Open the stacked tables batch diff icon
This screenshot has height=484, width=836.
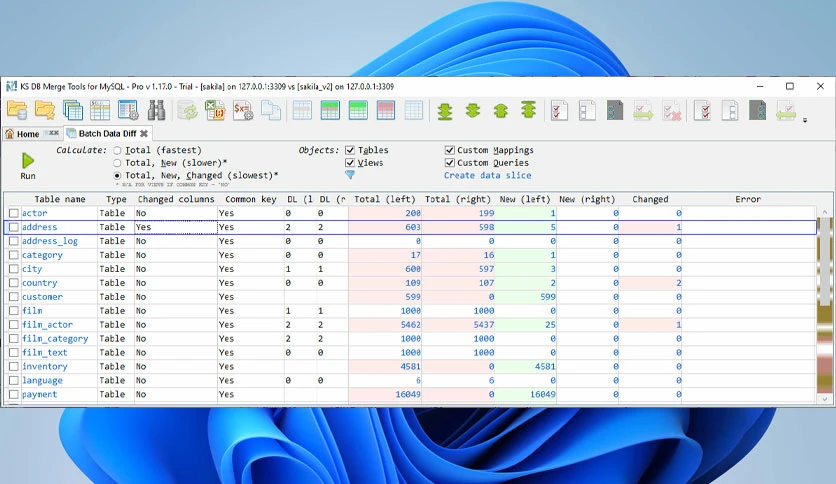click(73, 110)
